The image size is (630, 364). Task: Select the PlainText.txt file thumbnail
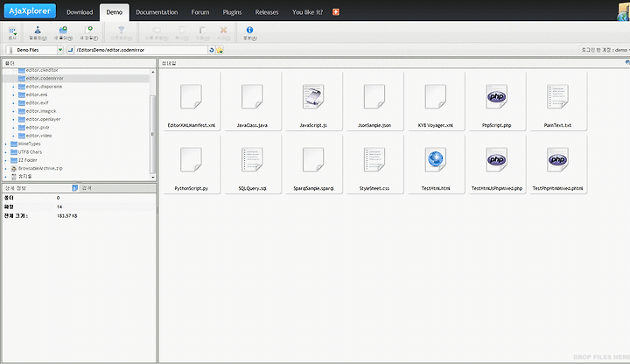pyautogui.click(x=557, y=101)
